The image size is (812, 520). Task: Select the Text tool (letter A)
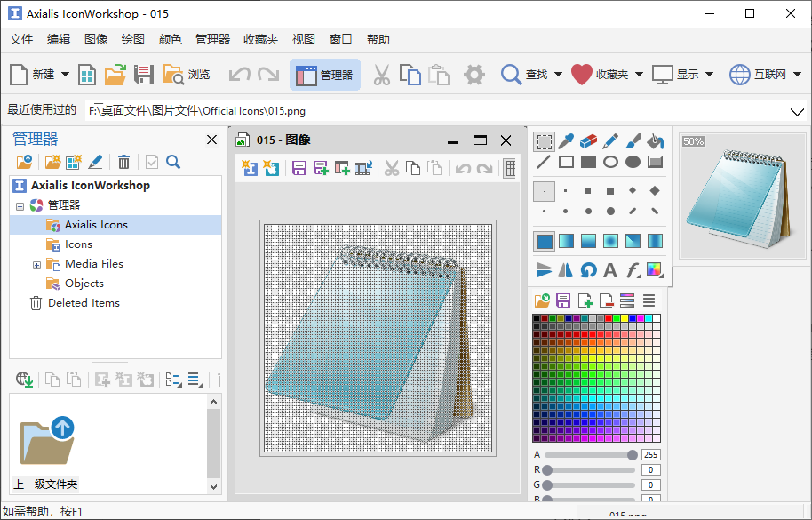[x=610, y=269]
